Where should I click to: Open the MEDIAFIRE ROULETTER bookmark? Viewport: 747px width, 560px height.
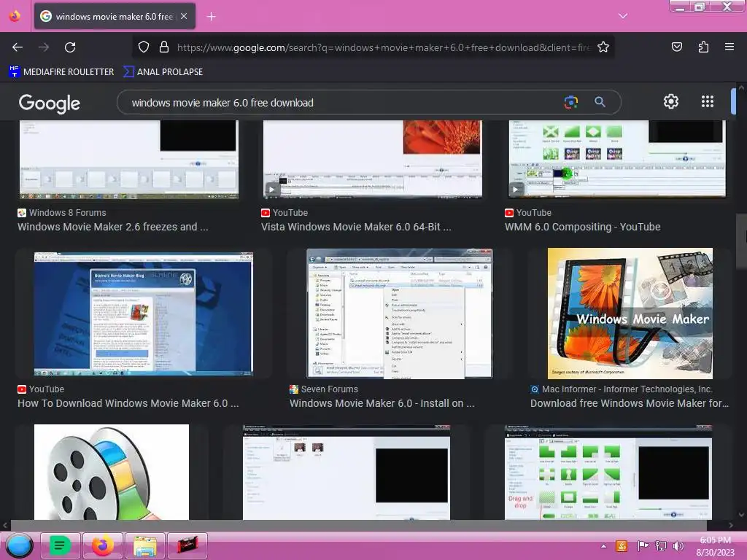[x=61, y=72]
